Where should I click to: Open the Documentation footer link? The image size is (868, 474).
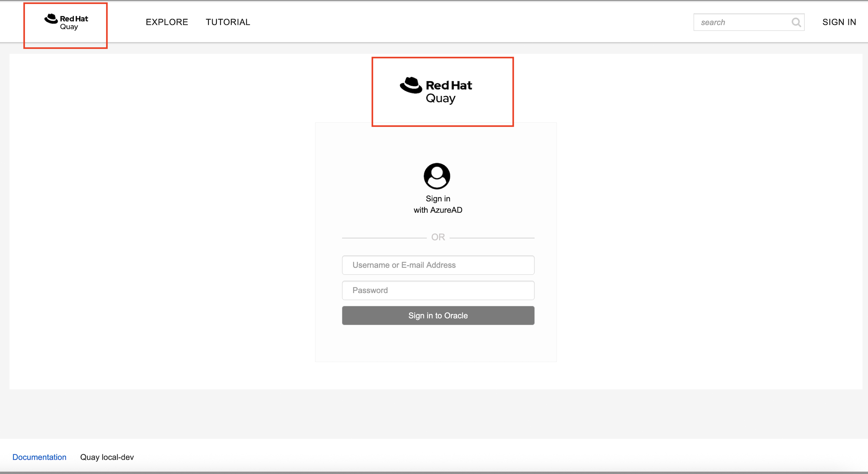point(40,457)
